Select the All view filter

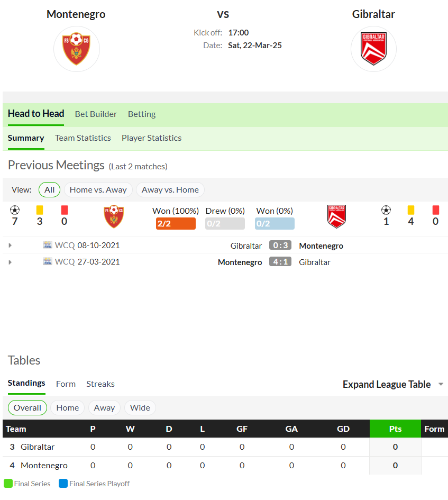49,190
